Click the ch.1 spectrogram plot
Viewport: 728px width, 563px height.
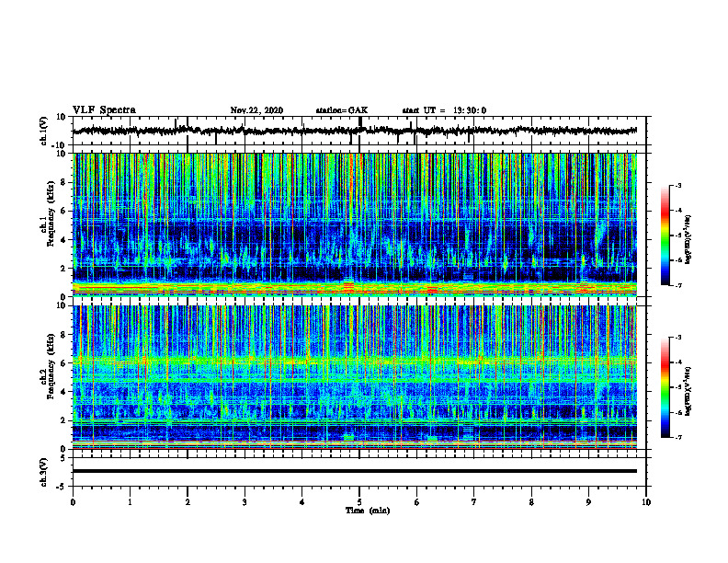[x=355, y=224]
